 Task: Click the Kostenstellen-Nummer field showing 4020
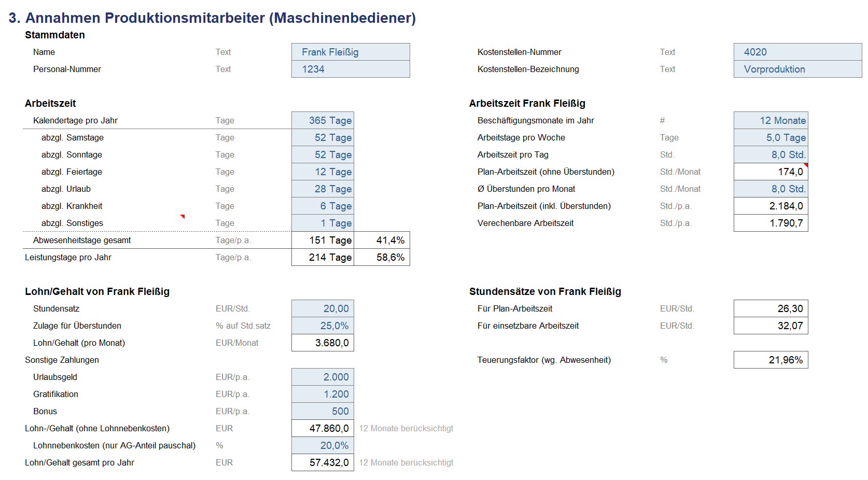point(797,52)
